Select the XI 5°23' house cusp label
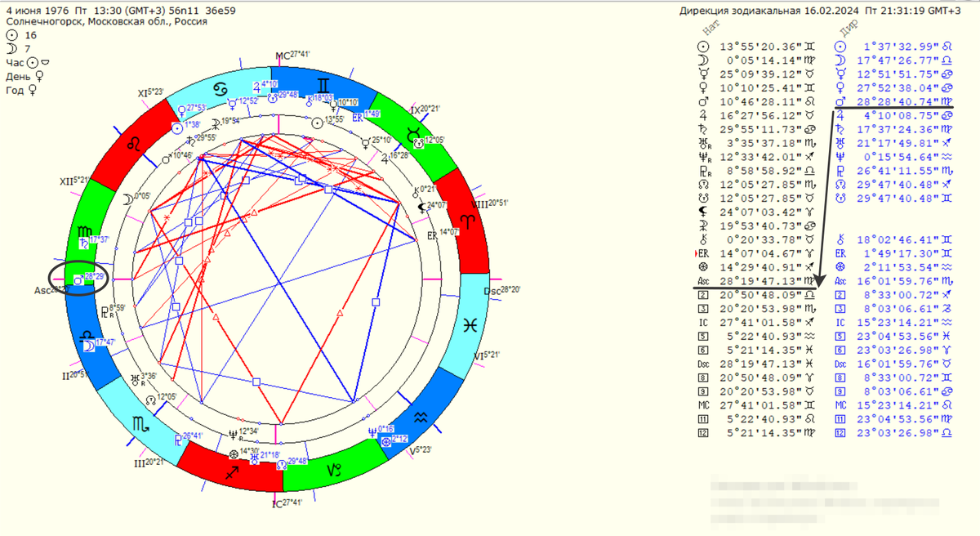 pos(151,94)
